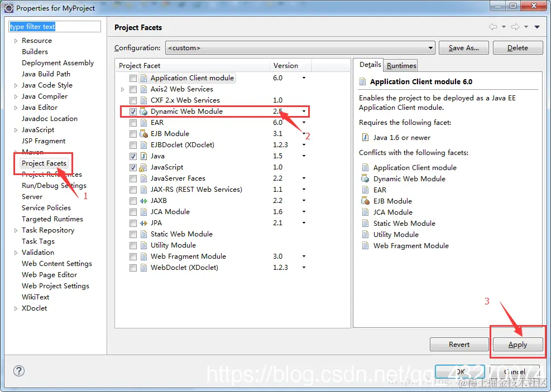Uncheck the Java facet checkbox
Screen dimensions: 551x392
point(133,156)
